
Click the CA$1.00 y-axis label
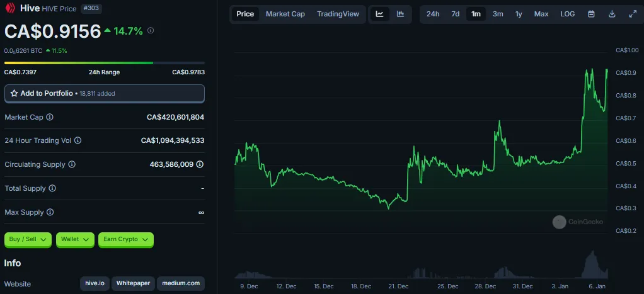(x=627, y=50)
